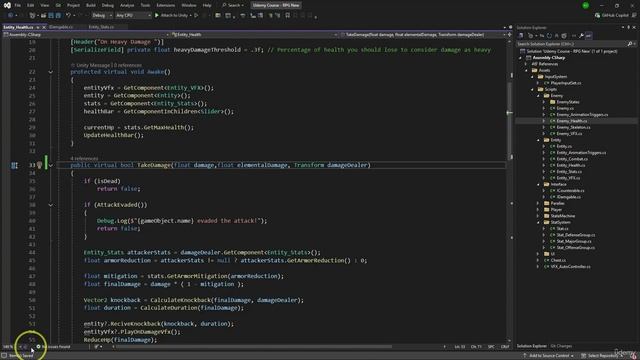
Task: Select Enemy_AnimationTriggers.cs file
Action: (x=582, y=115)
